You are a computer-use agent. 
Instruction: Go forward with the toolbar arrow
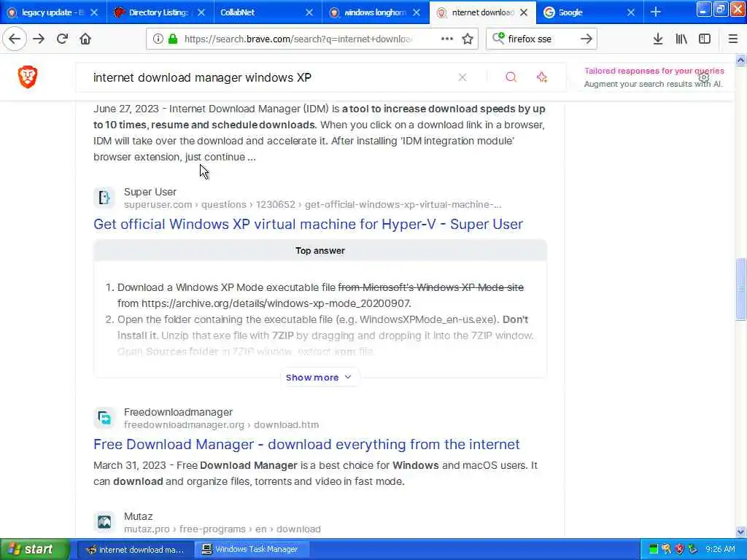[39, 39]
